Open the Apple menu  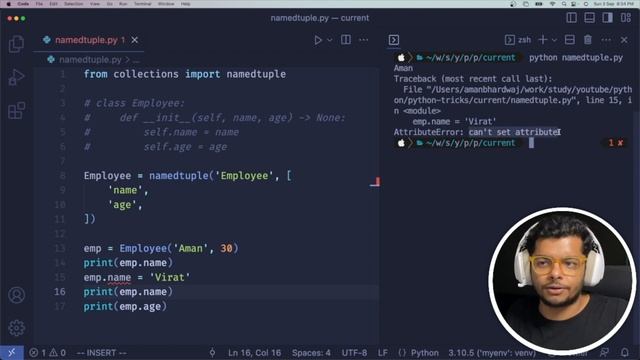[x=9, y=4]
